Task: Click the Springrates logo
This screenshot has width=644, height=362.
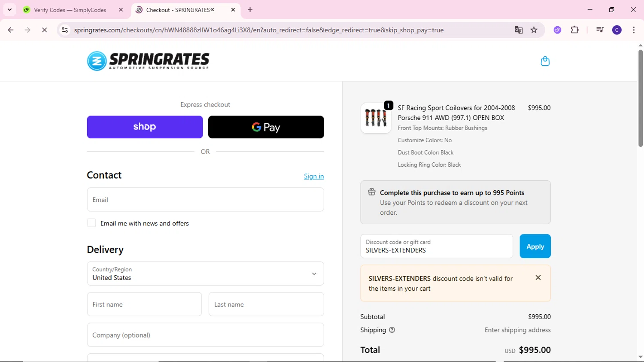Action: click(148, 61)
